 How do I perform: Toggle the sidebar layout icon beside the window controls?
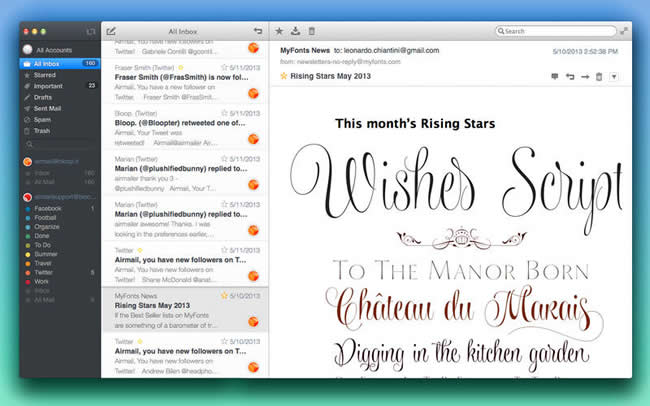pyautogui.click(x=90, y=32)
